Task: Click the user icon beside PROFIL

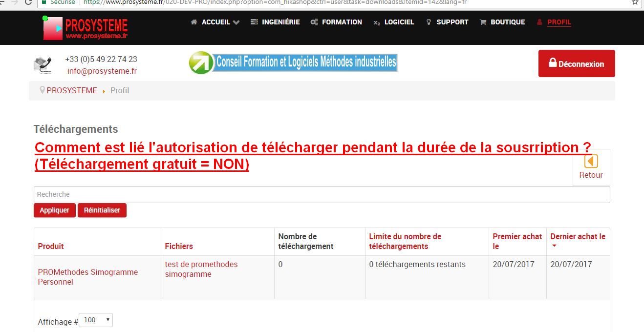Action: 539,22
